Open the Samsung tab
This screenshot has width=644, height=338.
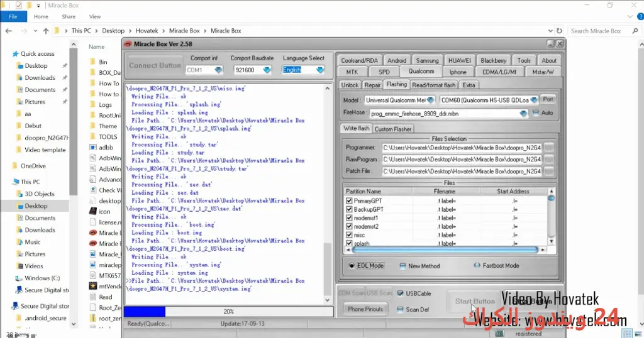[427, 60]
